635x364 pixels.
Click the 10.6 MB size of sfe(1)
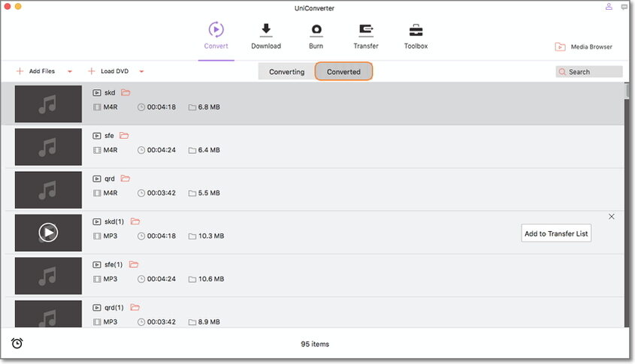point(211,279)
